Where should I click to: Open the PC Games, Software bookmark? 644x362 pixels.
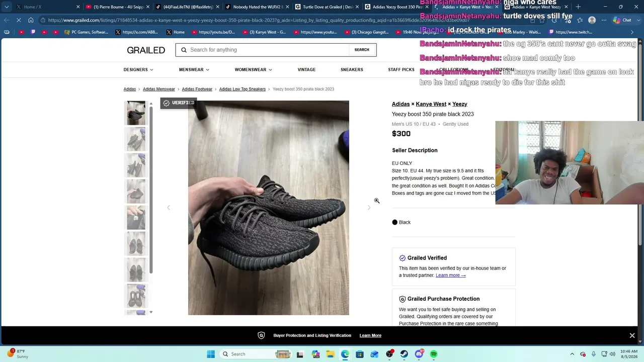[87, 32]
